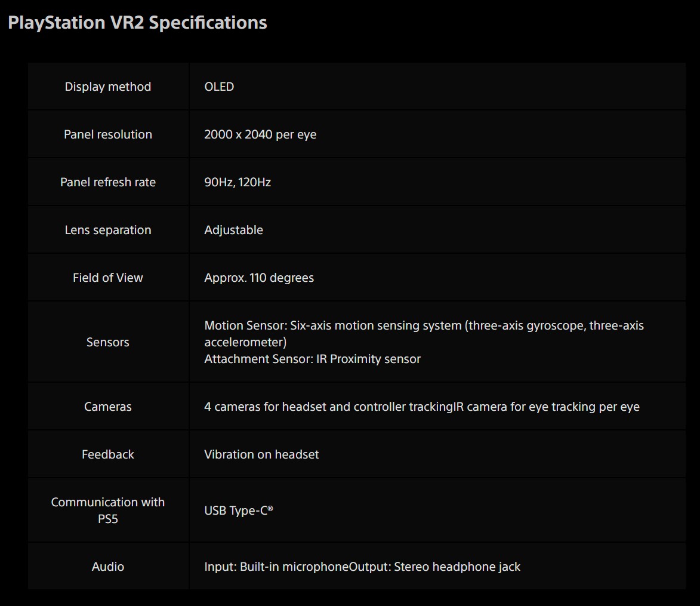The width and height of the screenshot is (700, 606).
Task: Click the 4 cameras tracking description
Action: click(x=422, y=407)
